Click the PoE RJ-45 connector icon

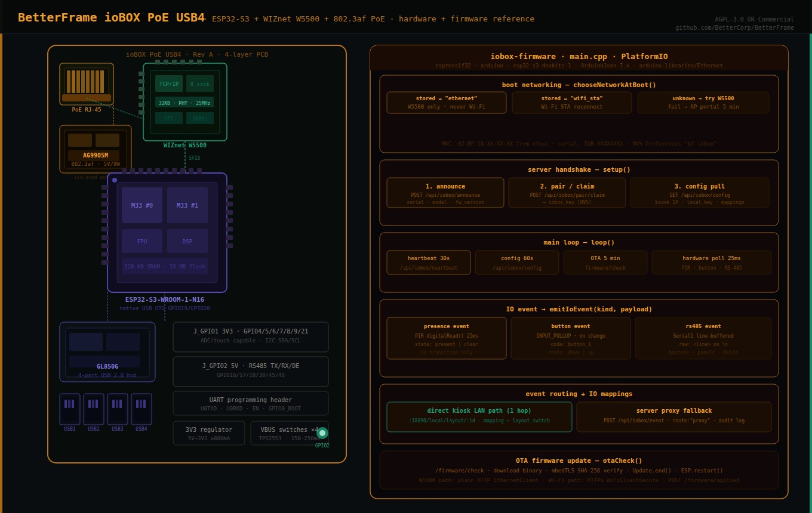point(87,84)
